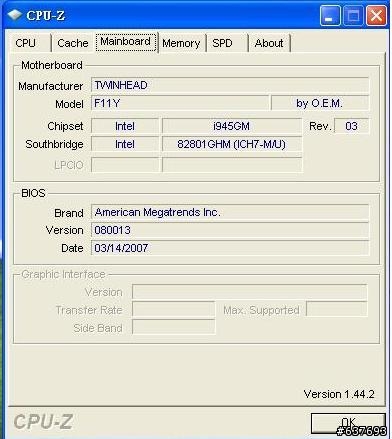Click the Manufacturer label

click(x=51, y=86)
